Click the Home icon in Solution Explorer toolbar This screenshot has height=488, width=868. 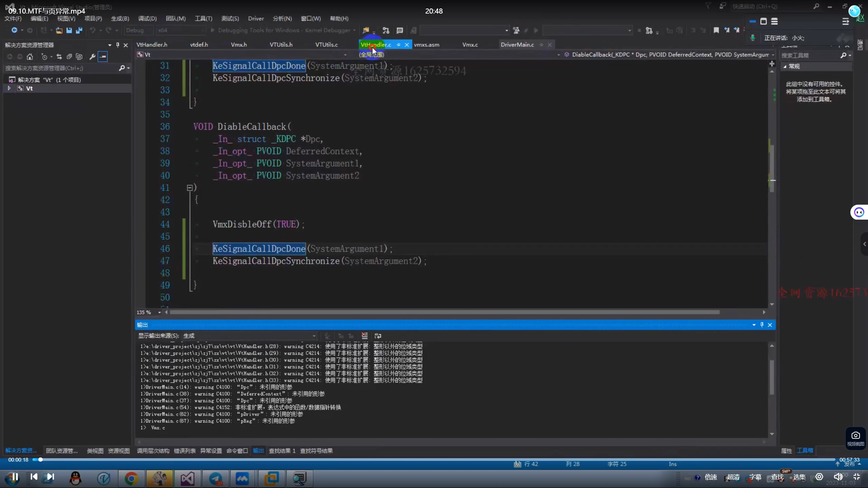pyautogui.click(x=30, y=57)
